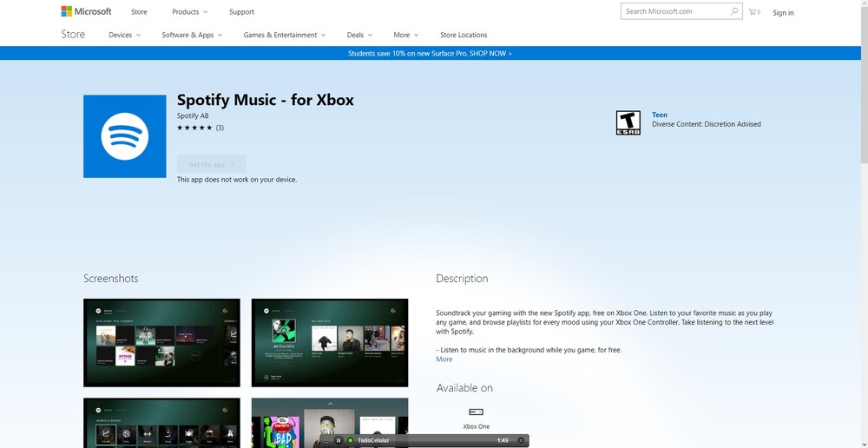This screenshot has width=868, height=448.
Task: Click the Store home heading link
Action: point(73,35)
